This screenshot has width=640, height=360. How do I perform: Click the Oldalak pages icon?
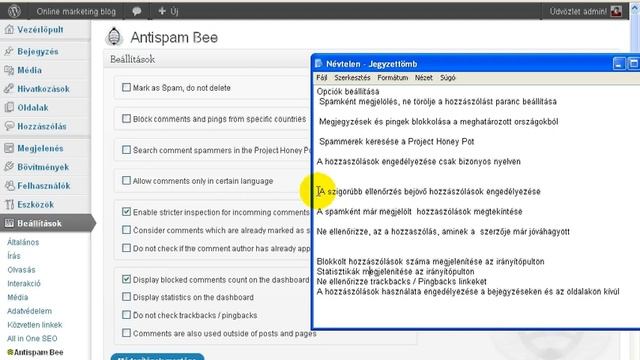click(x=9, y=107)
